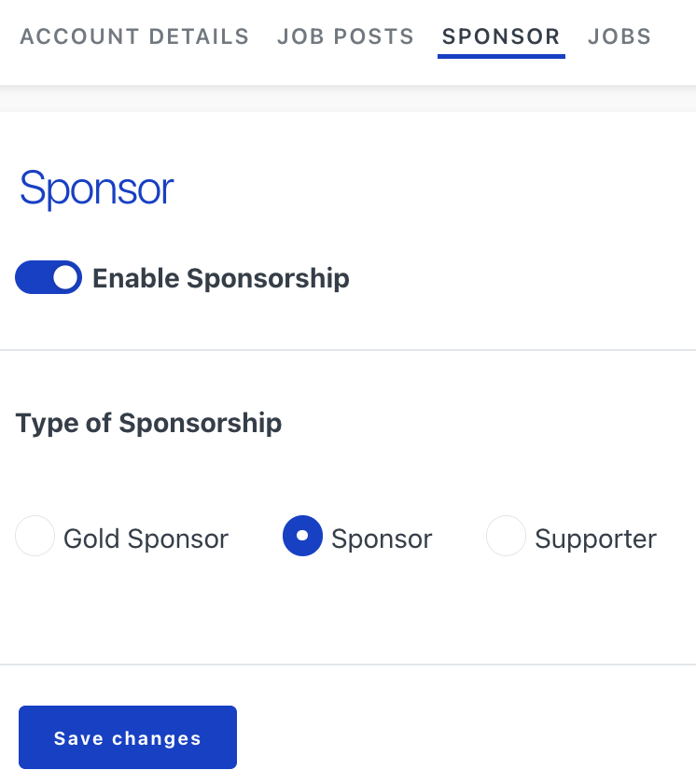The image size is (696, 784).
Task: Toggle the Enable Sponsorship switch
Action: [x=49, y=278]
